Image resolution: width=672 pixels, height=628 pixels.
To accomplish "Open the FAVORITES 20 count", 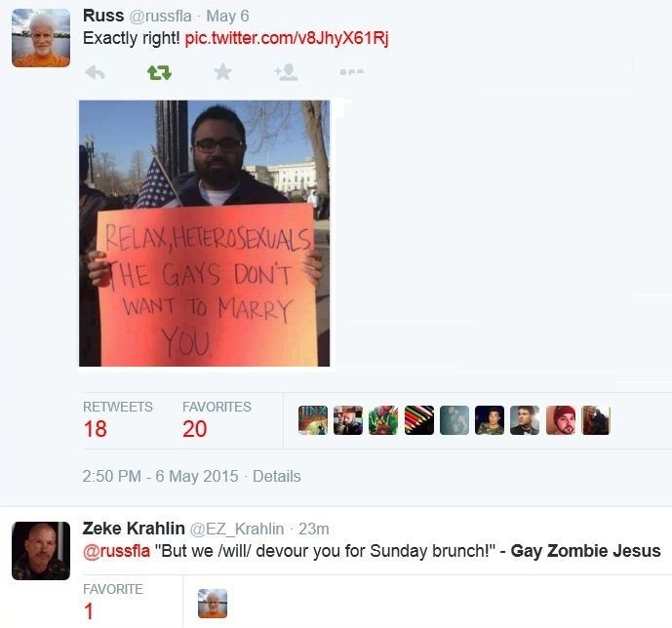I will click(x=217, y=420).
